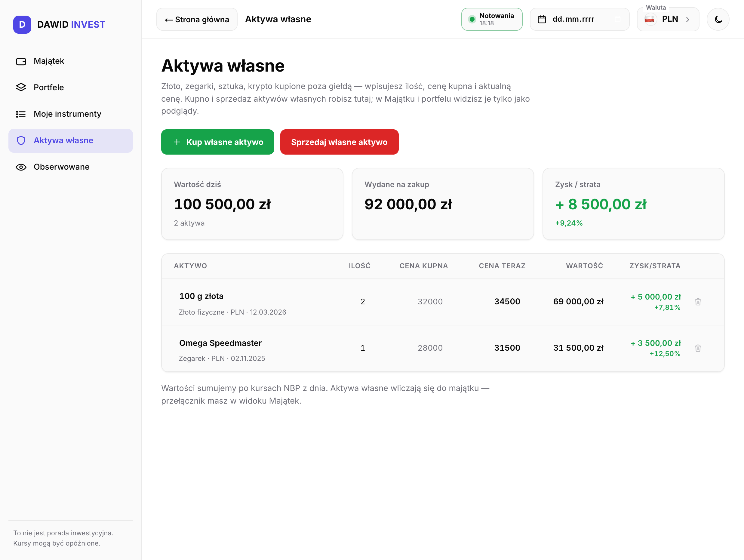This screenshot has width=744, height=560.
Task: Open Portfele layers icon in sidebar
Action: click(21, 88)
